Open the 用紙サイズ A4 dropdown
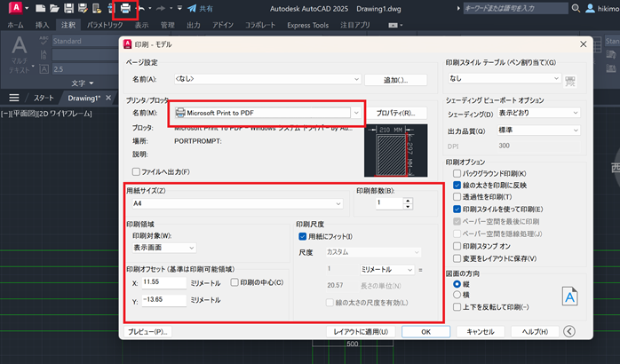Image resolution: width=620 pixels, height=364 pixels. pos(338,203)
